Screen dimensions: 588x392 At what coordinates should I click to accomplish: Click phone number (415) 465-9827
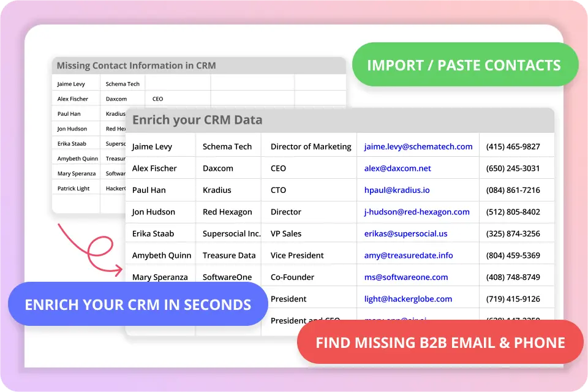tap(513, 146)
